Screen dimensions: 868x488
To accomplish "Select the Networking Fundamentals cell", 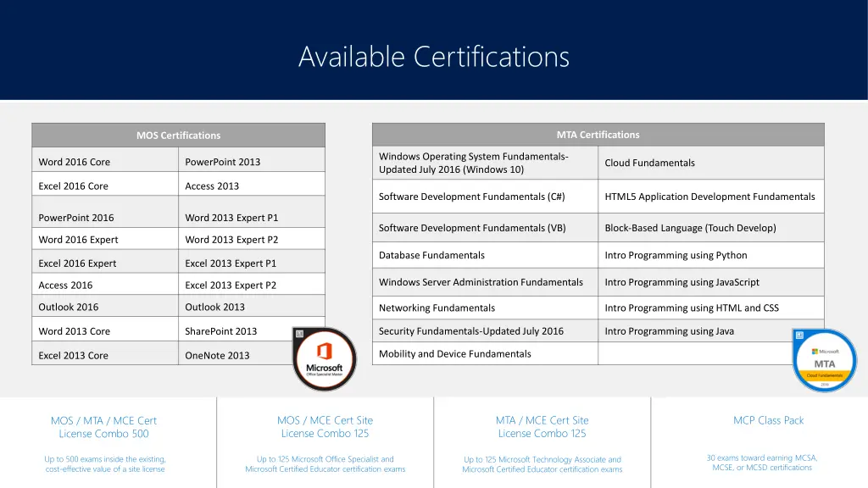I will [485, 308].
